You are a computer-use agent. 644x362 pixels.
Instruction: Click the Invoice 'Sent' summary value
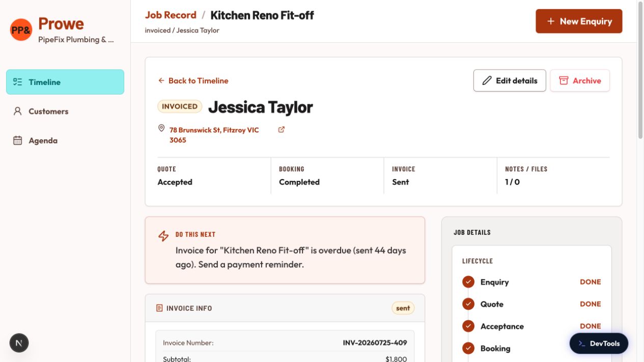(400, 182)
